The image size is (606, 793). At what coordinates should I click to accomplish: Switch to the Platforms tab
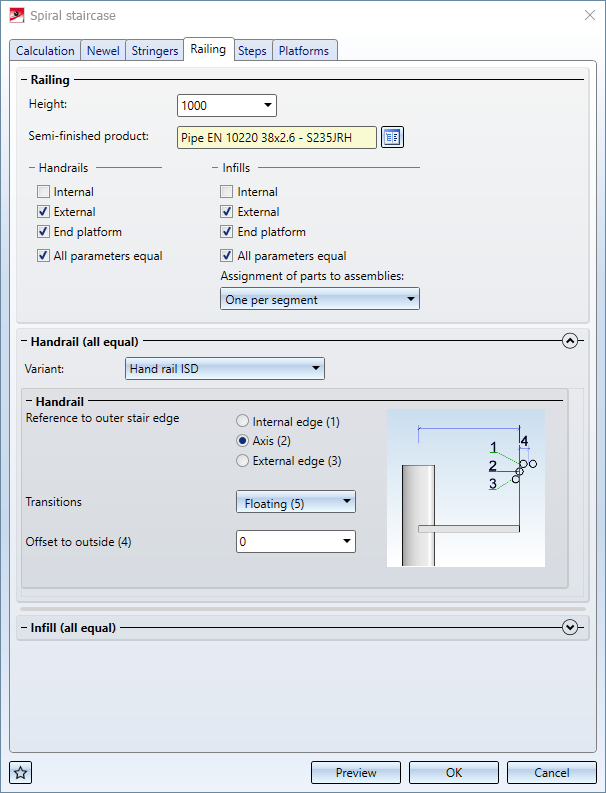(x=304, y=51)
